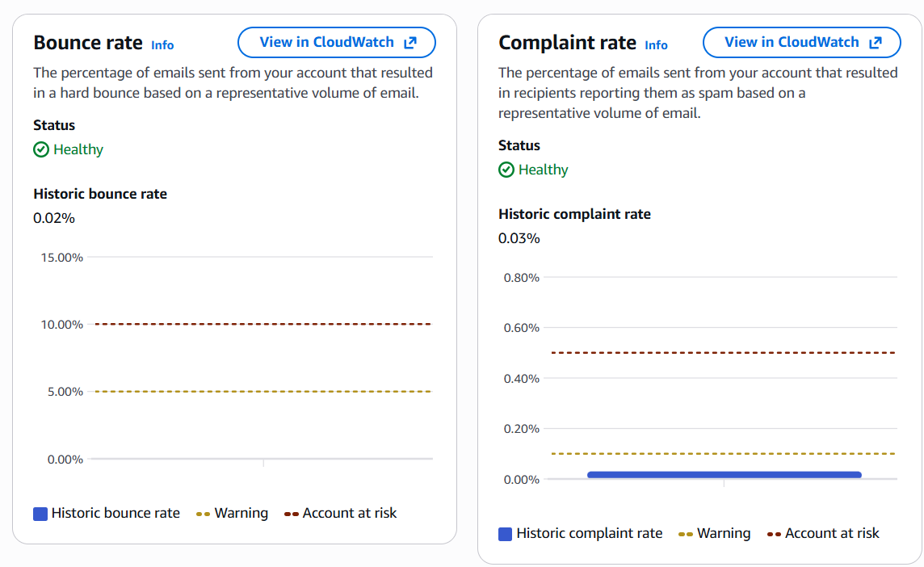Toggle Historic bounce rate legend swatch
This screenshot has width=924, height=567.
coord(40,514)
